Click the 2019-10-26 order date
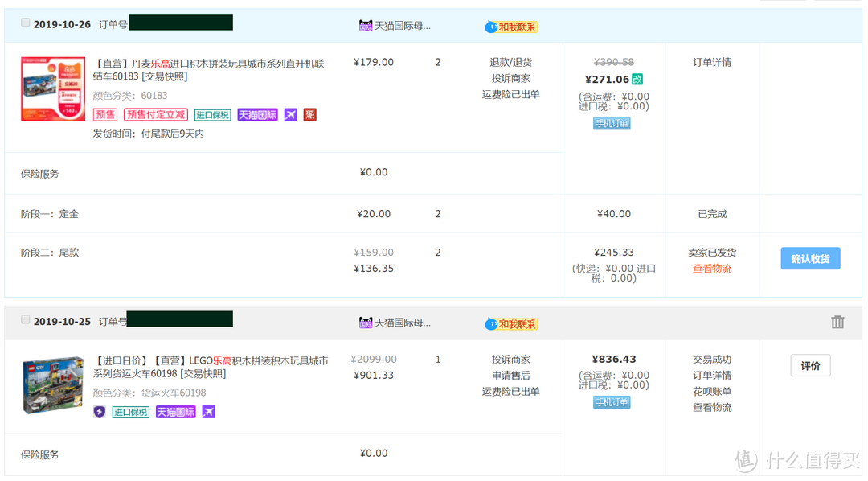Viewport: 868px width, 481px height. click(x=62, y=24)
